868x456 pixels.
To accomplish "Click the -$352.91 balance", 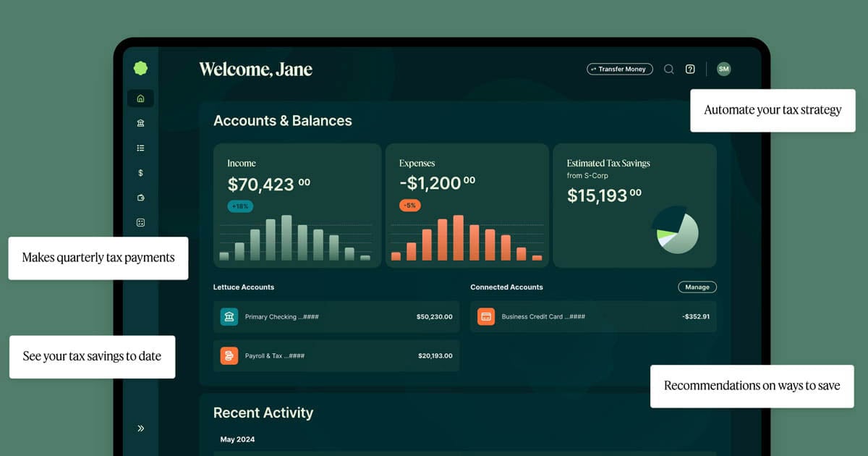I will click(x=696, y=317).
